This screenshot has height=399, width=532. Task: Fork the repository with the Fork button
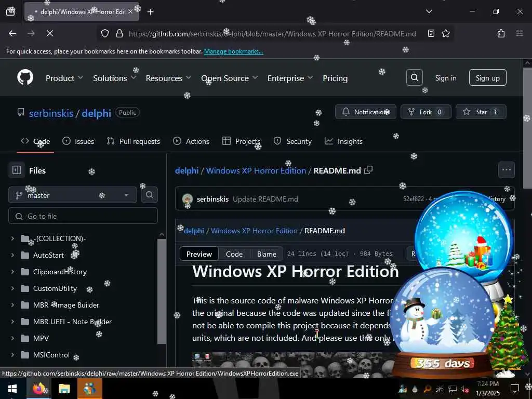click(426, 112)
